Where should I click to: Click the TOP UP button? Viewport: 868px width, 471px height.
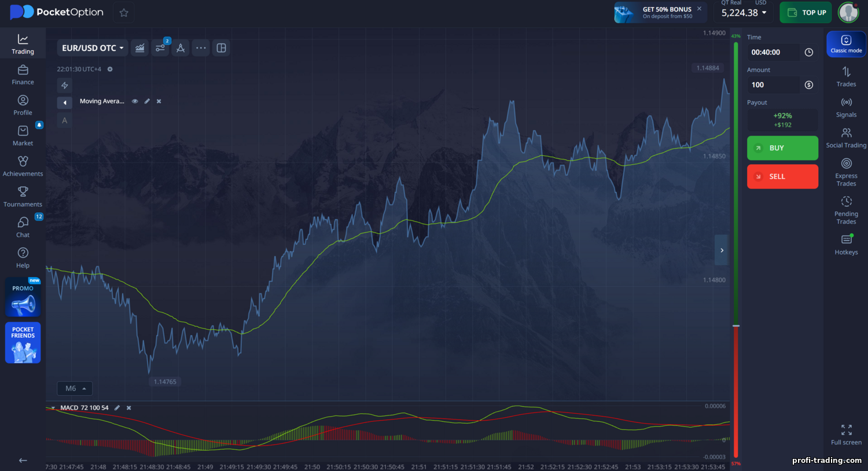(806, 13)
